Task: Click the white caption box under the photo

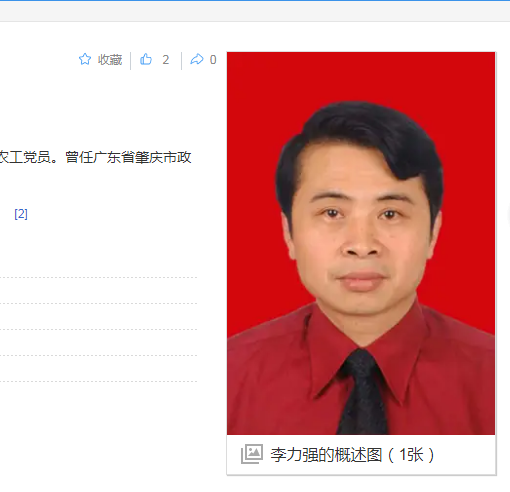Action: pyautogui.click(x=361, y=455)
